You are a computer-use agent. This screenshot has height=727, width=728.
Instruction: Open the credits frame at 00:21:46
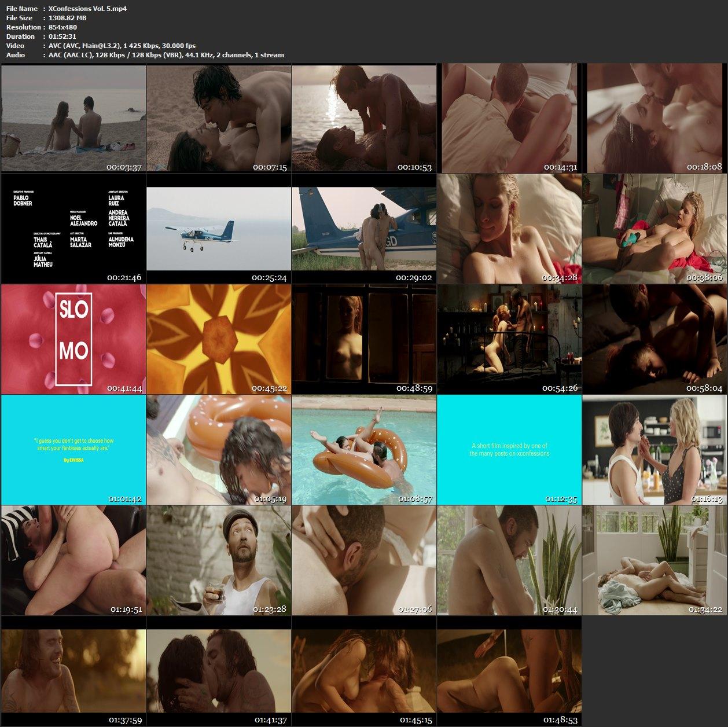[x=73, y=229]
